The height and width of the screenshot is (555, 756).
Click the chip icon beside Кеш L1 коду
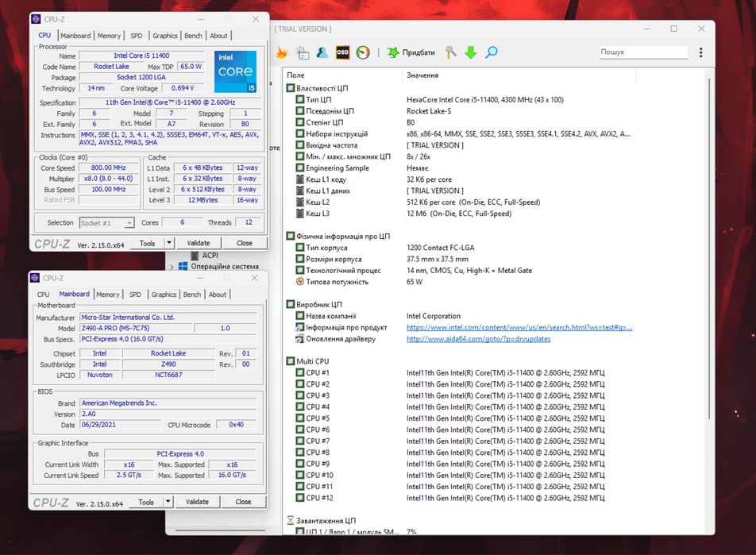coord(300,179)
